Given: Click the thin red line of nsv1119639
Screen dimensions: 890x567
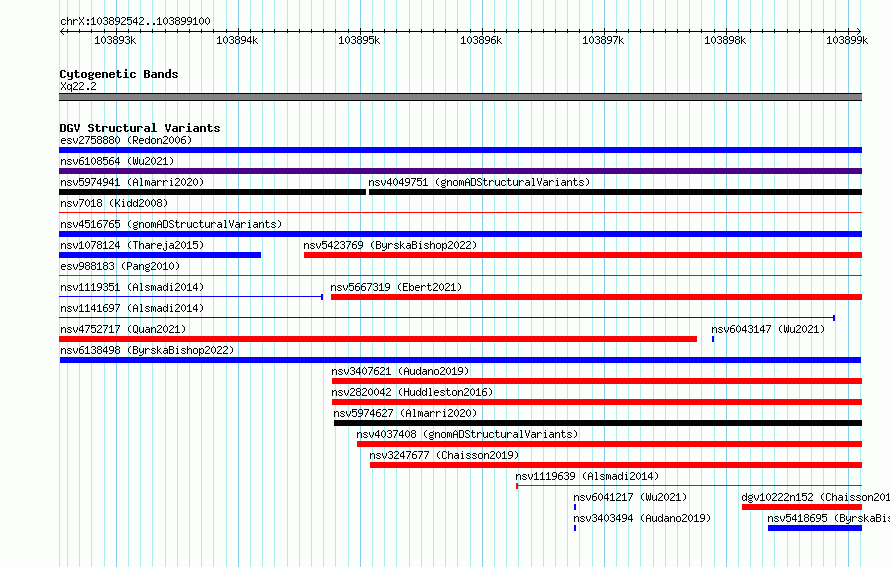Looking at the screenshot, I should click(x=689, y=486).
